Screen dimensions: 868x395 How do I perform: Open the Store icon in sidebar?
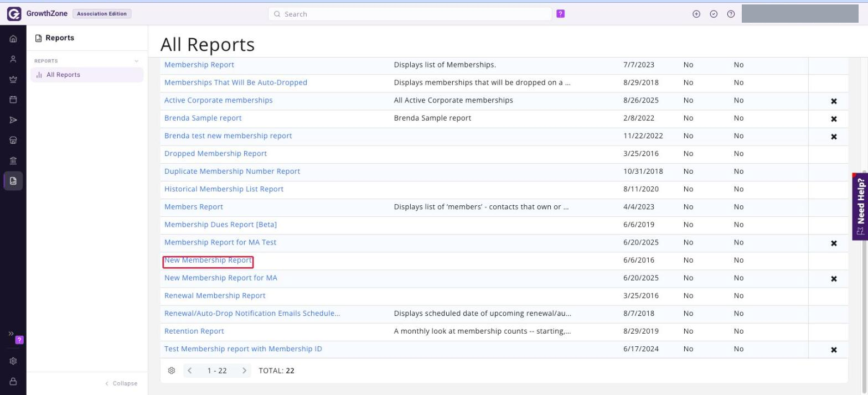13,141
